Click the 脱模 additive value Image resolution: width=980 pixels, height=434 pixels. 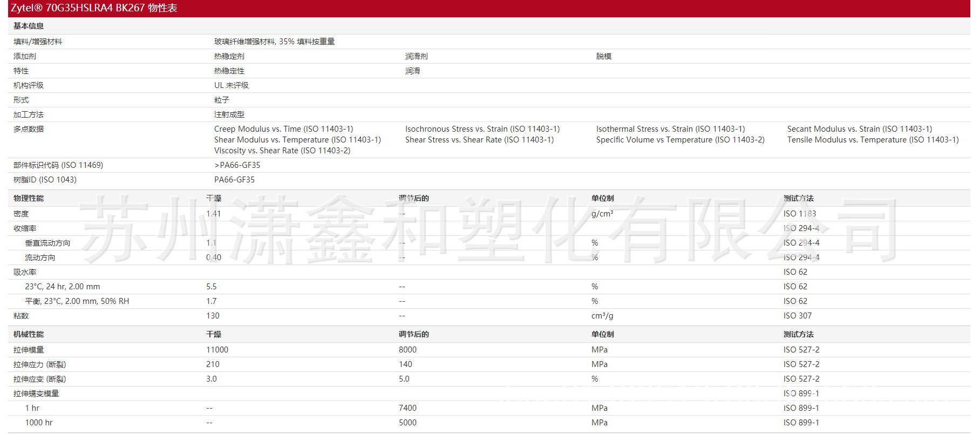pyautogui.click(x=604, y=56)
